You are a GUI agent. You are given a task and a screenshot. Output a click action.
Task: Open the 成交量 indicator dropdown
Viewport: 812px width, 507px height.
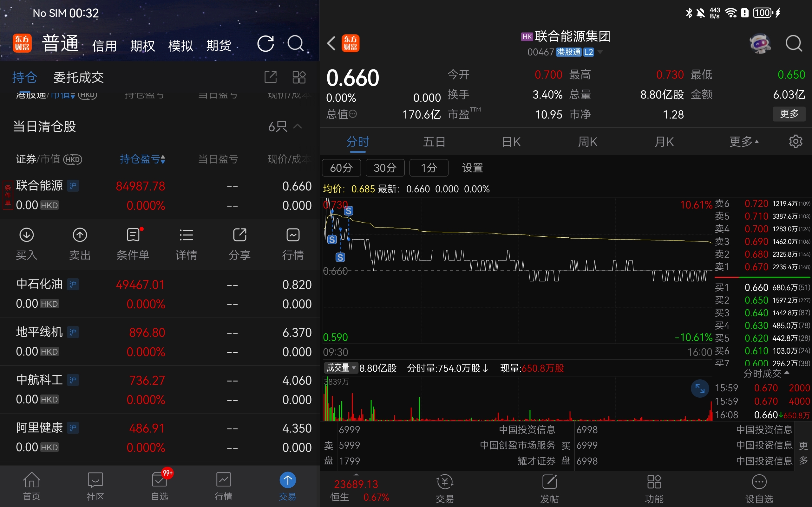[x=341, y=368]
